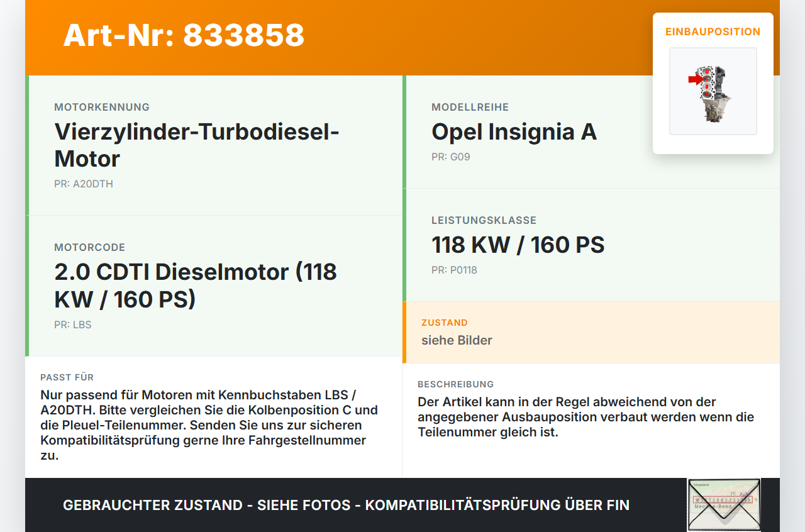Click the BESCHREIBUNG label

[x=456, y=384]
